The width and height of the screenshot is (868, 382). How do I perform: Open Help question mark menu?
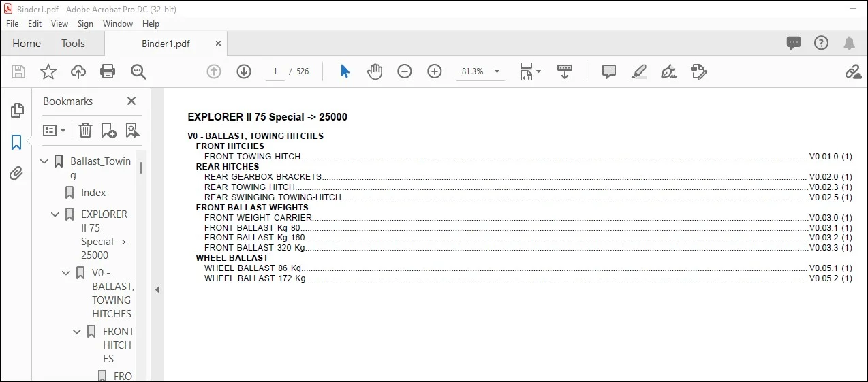pos(822,44)
